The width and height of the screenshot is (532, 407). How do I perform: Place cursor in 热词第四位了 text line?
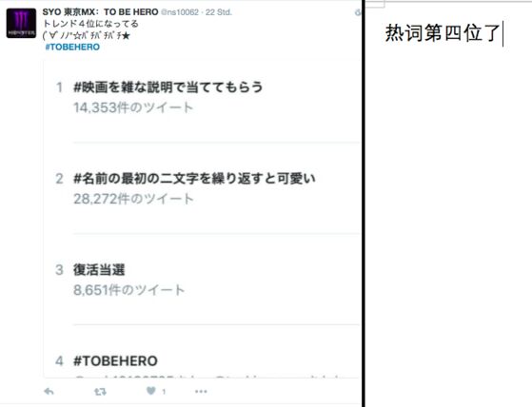click(x=443, y=33)
